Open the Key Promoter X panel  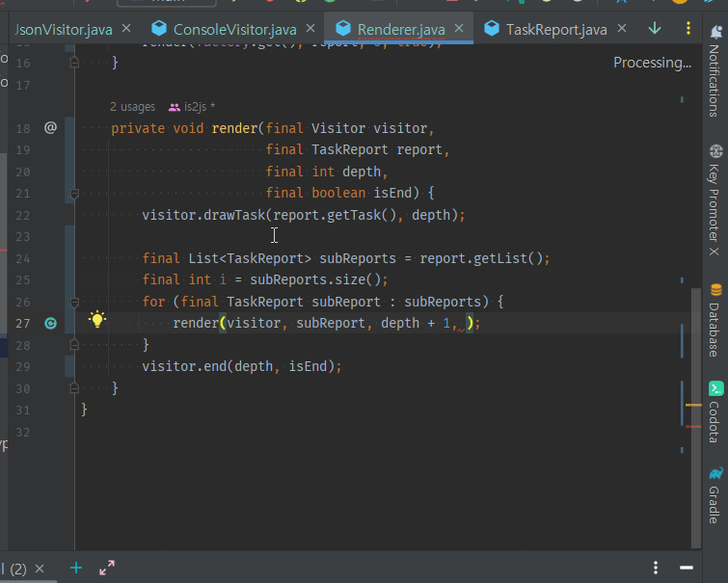pyautogui.click(x=715, y=200)
